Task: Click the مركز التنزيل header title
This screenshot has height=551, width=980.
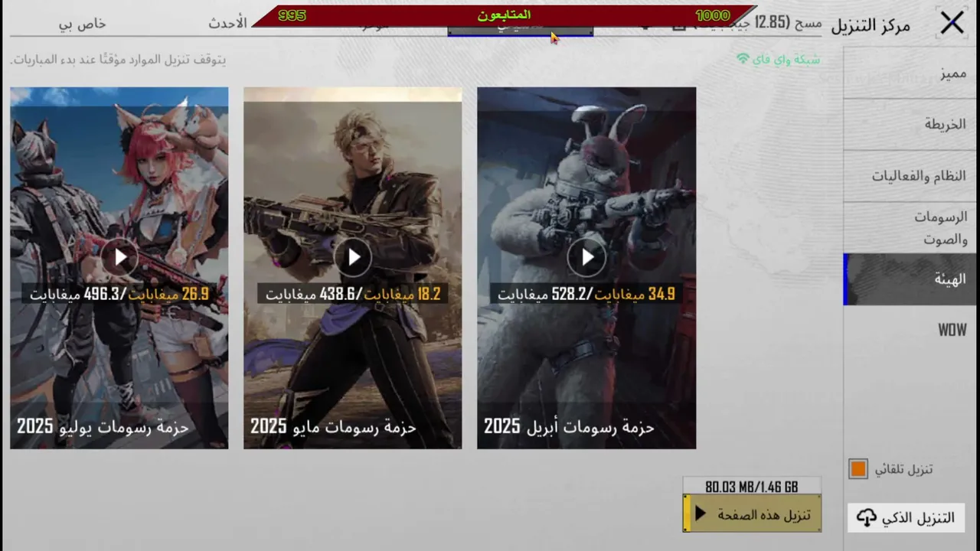Action: (871, 24)
